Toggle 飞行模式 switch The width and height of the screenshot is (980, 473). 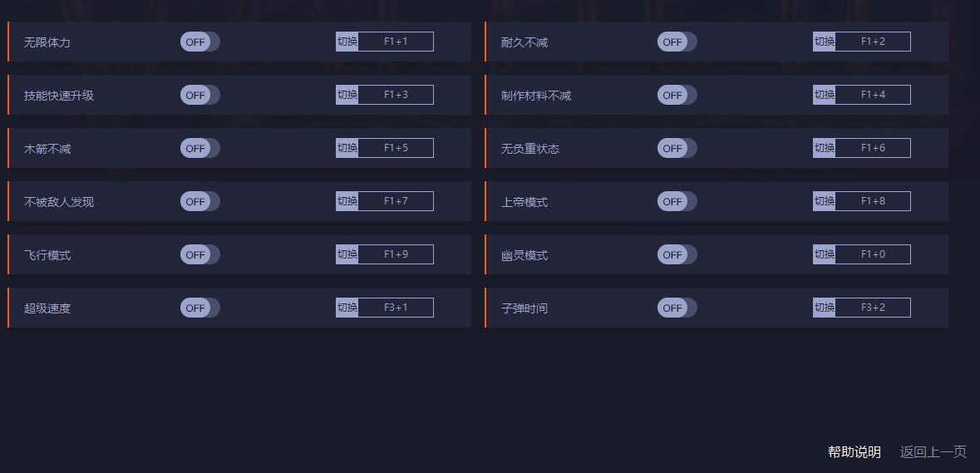coord(200,254)
